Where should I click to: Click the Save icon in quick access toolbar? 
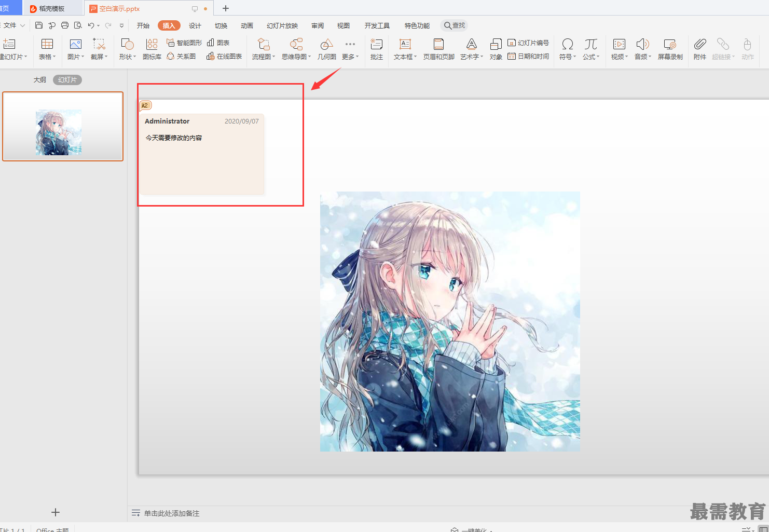tap(39, 25)
